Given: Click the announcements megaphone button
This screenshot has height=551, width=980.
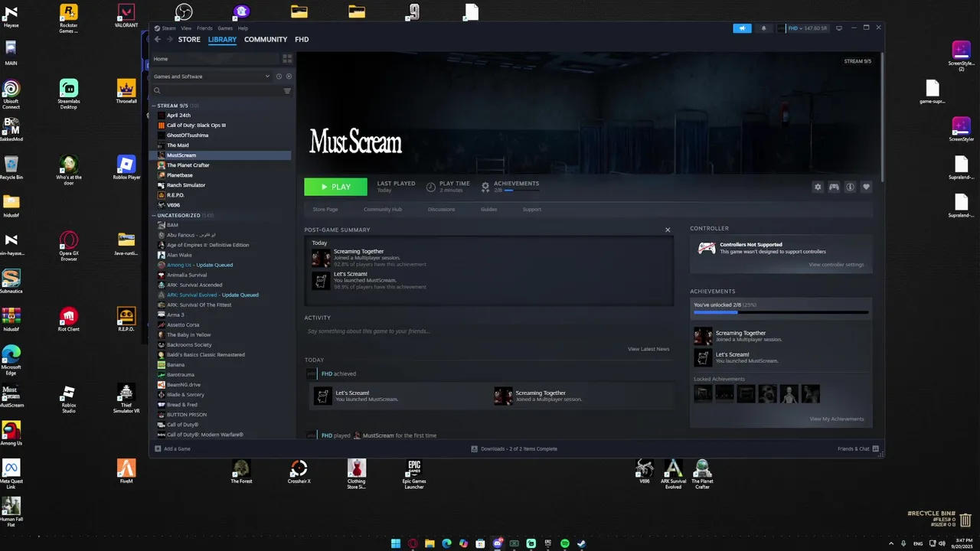Looking at the screenshot, I should pos(742,28).
